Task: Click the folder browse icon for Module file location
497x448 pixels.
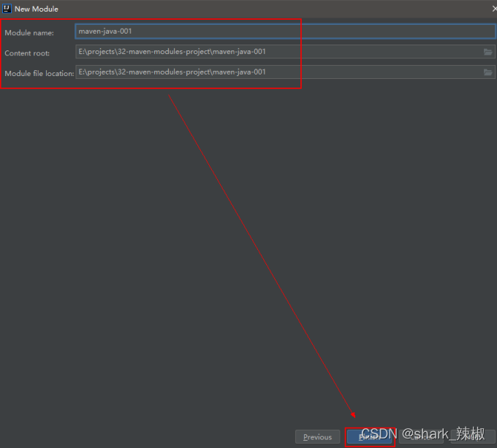Action: (x=487, y=72)
